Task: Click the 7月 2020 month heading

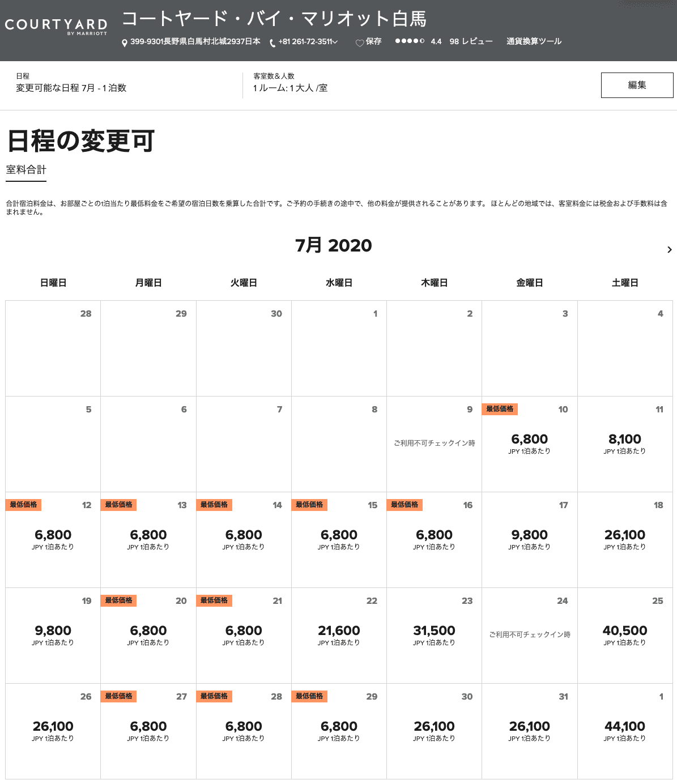Action: coord(333,245)
